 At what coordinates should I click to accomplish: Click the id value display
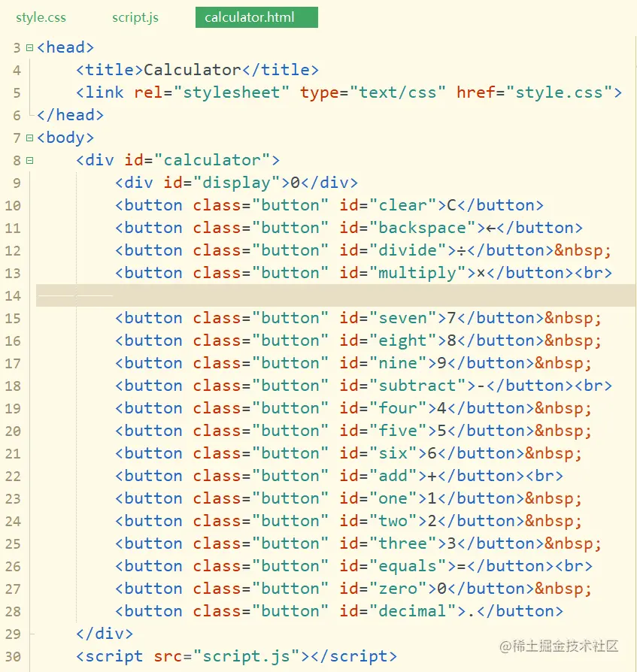click(x=236, y=183)
